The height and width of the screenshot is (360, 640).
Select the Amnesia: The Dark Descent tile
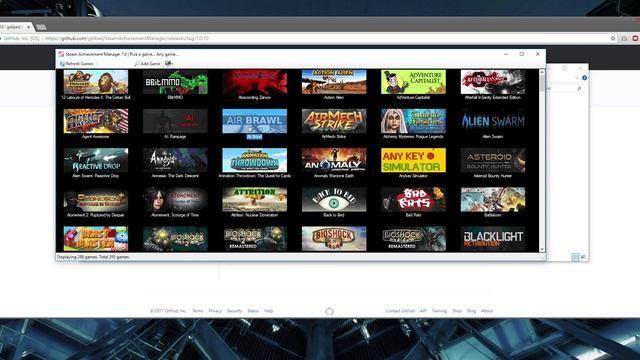tap(175, 163)
